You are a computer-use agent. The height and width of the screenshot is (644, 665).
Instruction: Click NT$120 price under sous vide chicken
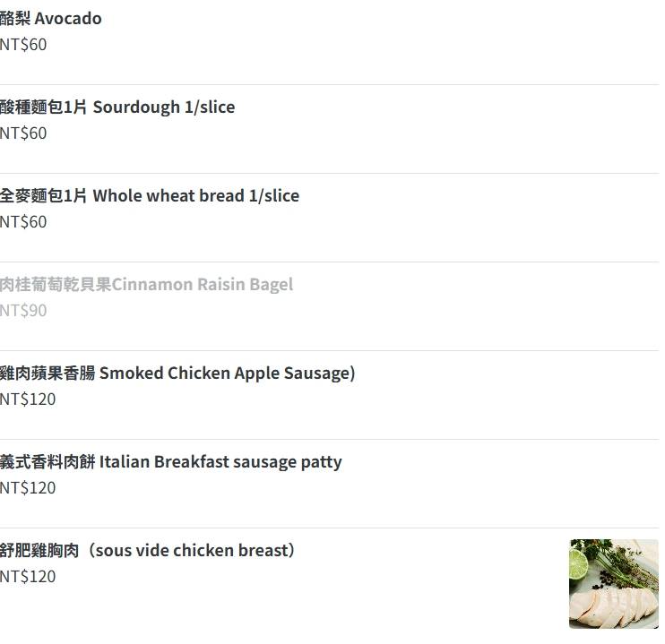(28, 577)
